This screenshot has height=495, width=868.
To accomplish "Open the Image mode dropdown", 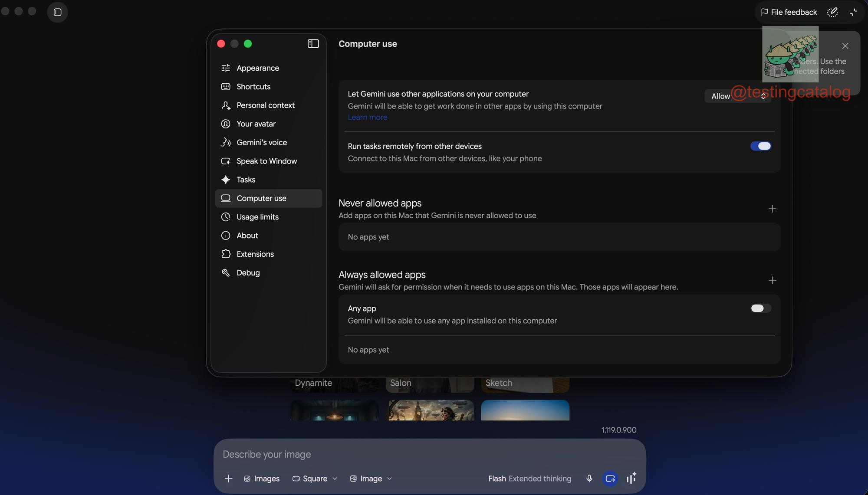I will point(371,479).
